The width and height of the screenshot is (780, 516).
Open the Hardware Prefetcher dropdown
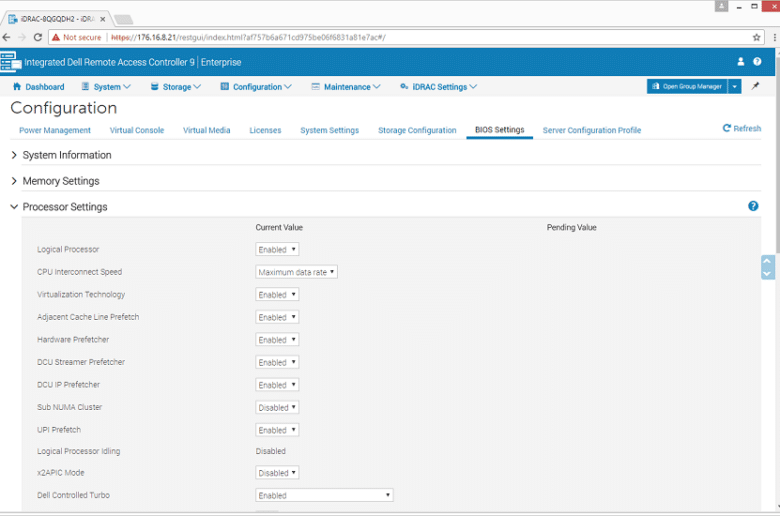(x=277, y=340)
